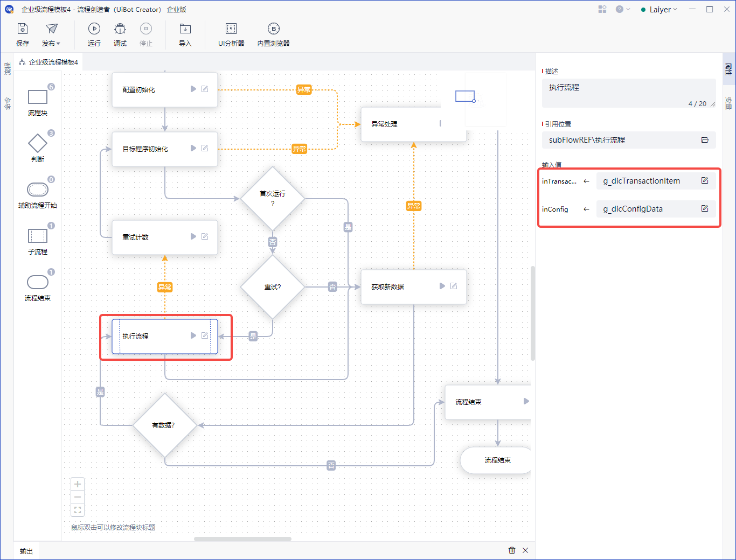Screen dimensions: 736x560
Task: Fit canvas to screen icon
Action: pyautogui.click(x=78, y=510)
